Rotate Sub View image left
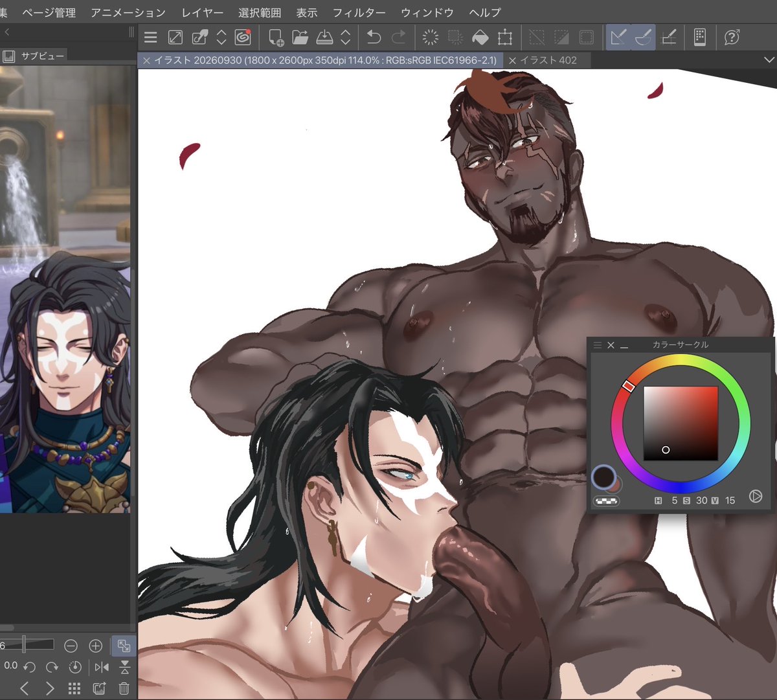 (x=29, y=666)
